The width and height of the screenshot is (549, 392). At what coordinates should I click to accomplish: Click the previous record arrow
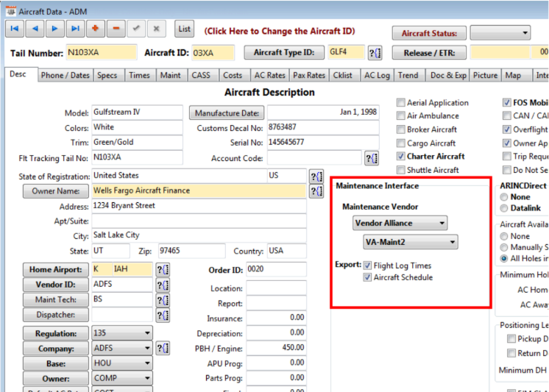click(x=35, y=29)
